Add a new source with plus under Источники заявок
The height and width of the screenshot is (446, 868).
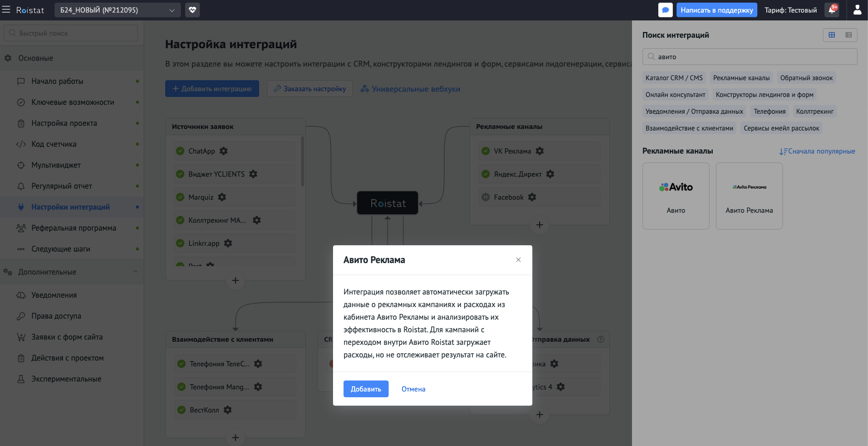(235, 280)
